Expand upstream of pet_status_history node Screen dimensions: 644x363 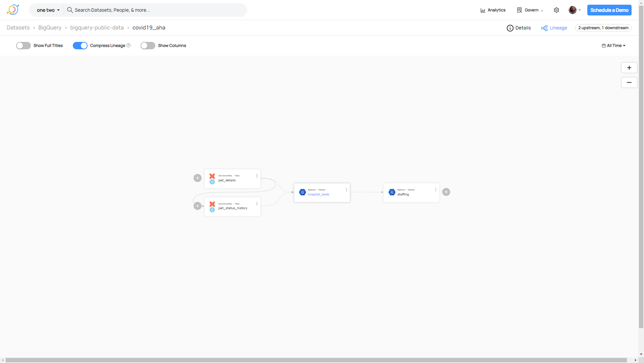click(198, 206)
